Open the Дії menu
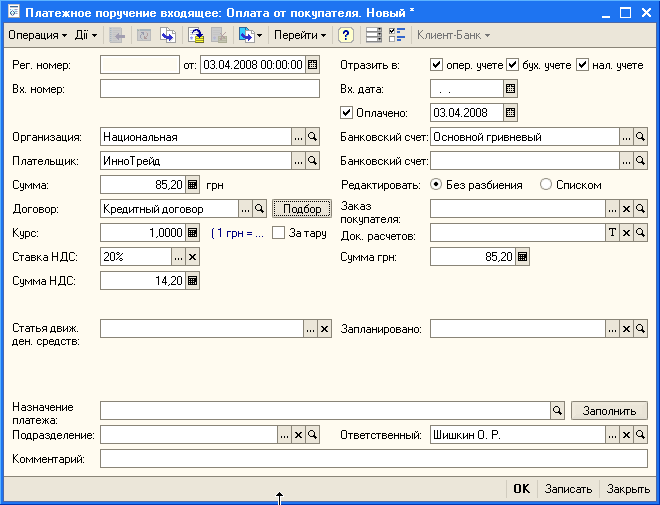This screenshot has width=660, height=505. click(x=86, y=35)
